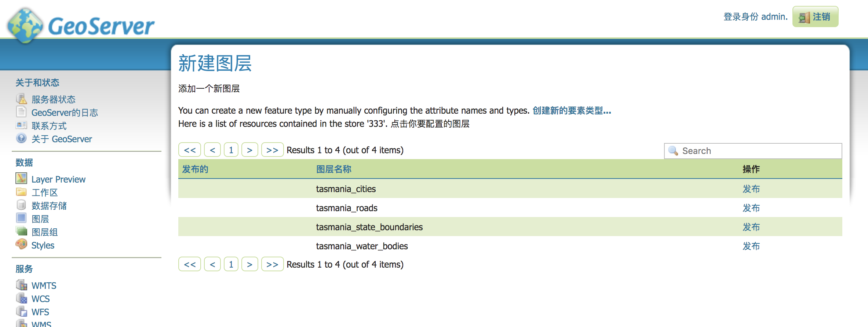Click the GeoServer logs document icon

click(x=21, y=112)
